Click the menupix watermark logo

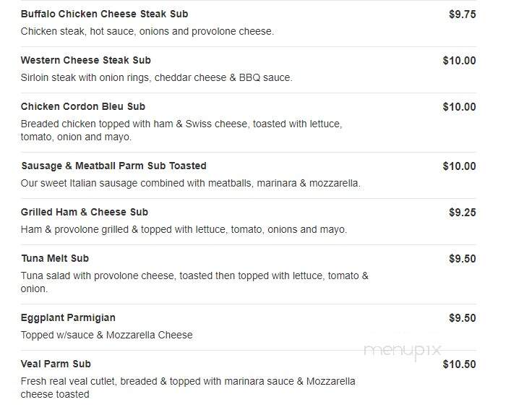click(x=402, y=351)
